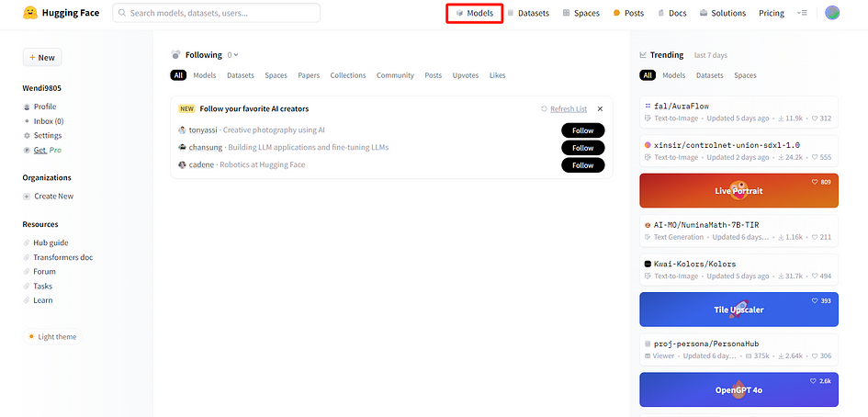
Task: Select the Community feed tab
Action: pos(395,75)
